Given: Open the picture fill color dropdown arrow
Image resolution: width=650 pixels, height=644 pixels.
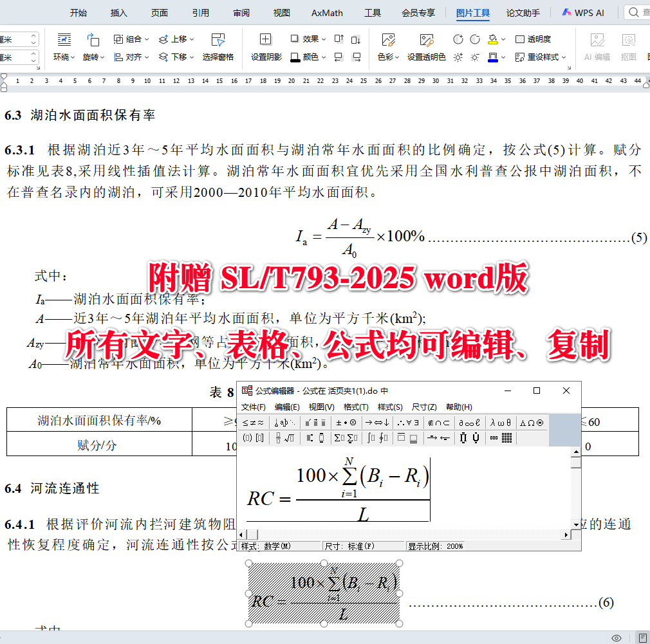Looking at the screenshot, I should coord(503,39).
